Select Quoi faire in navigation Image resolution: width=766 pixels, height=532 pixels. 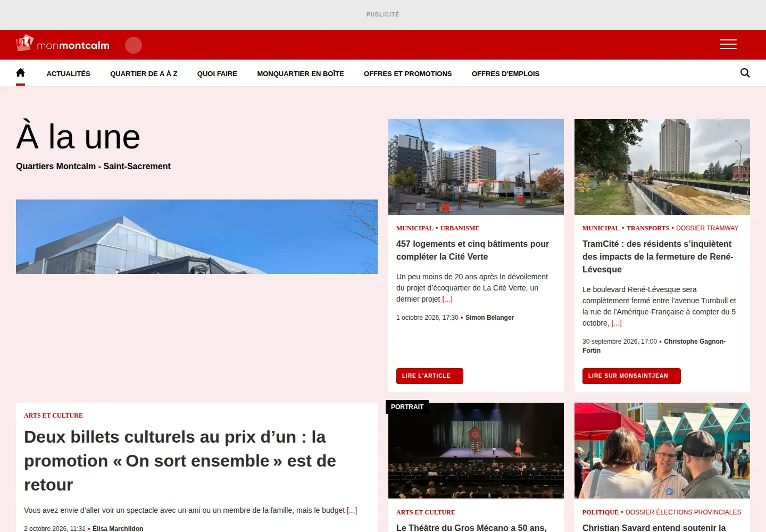[x=217, y=74]
